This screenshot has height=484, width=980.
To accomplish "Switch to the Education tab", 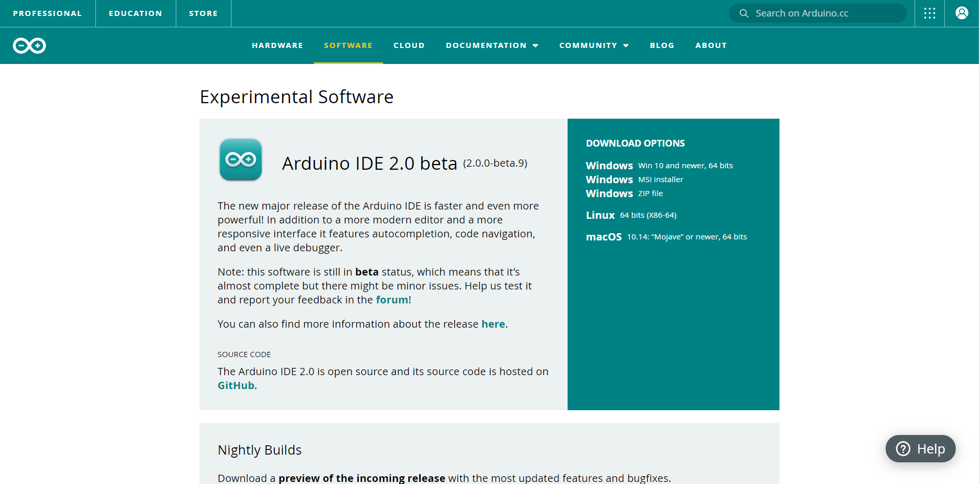I will (x=136, y=13).
